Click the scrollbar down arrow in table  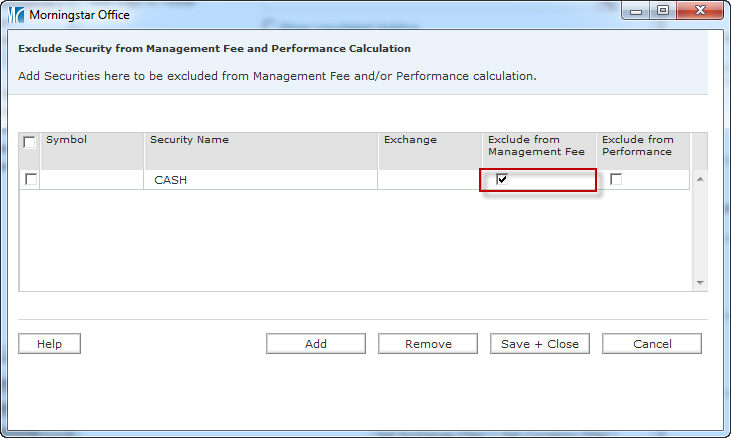tap(700, 283)
